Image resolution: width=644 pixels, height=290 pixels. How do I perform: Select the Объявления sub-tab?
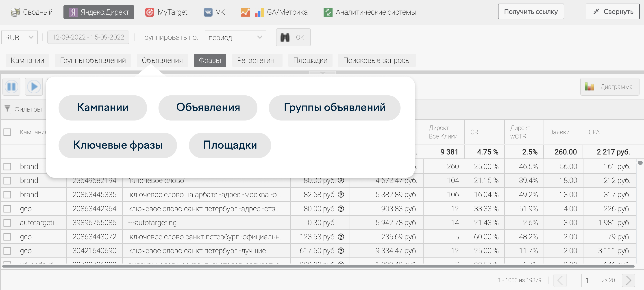pyautogui.click(x=162, y=60)
